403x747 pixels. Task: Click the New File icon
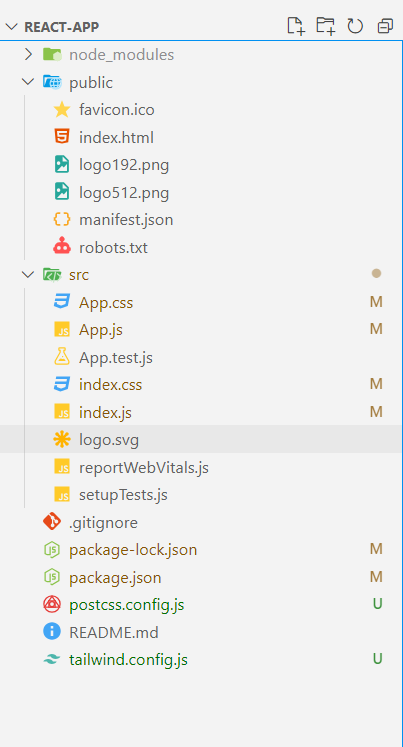tap(296, 26)
